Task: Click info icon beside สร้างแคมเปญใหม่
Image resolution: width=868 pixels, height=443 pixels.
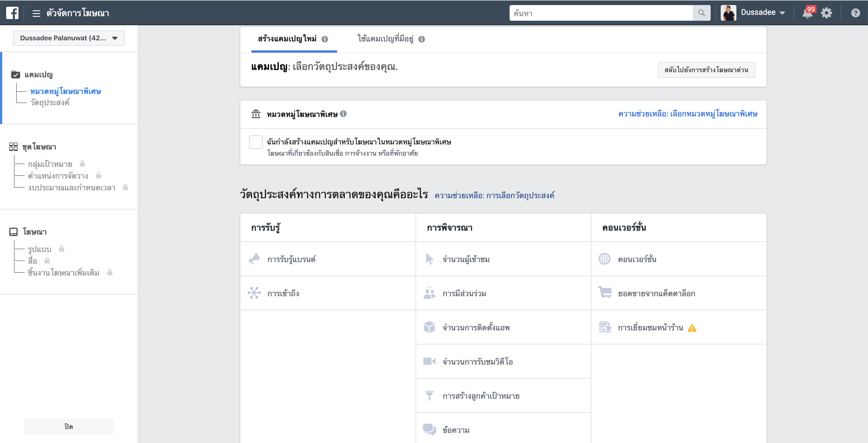Action: coord(325,39)
